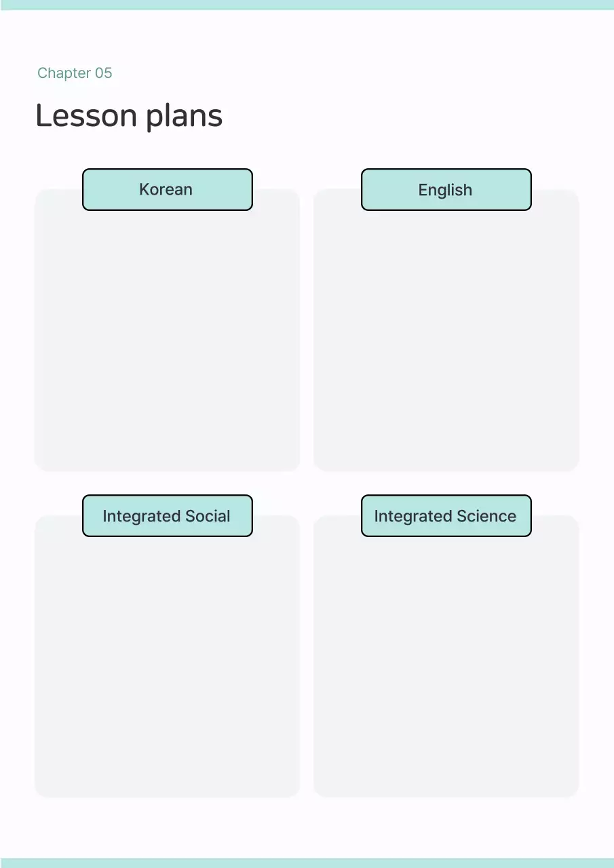This screenshot has height=868, width=614.
Task: Click the number "05" in chapter label
Action: 104,73
